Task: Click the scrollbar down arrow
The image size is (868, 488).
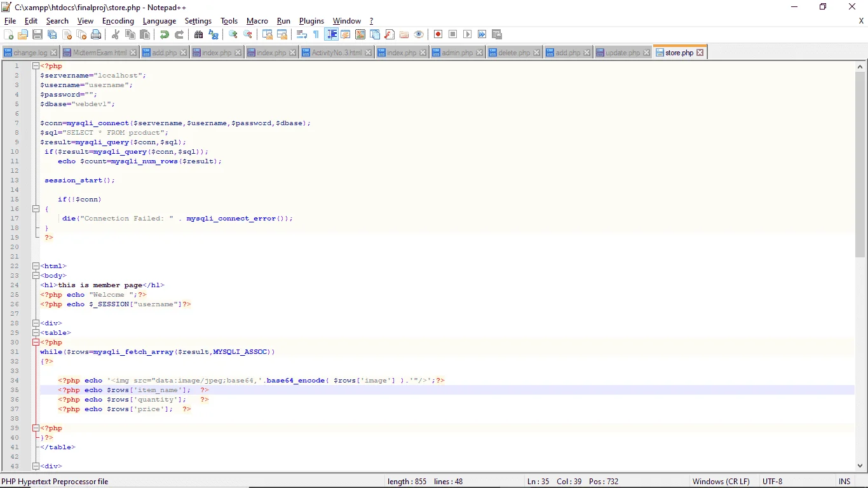Action: (x=860, y=466)
